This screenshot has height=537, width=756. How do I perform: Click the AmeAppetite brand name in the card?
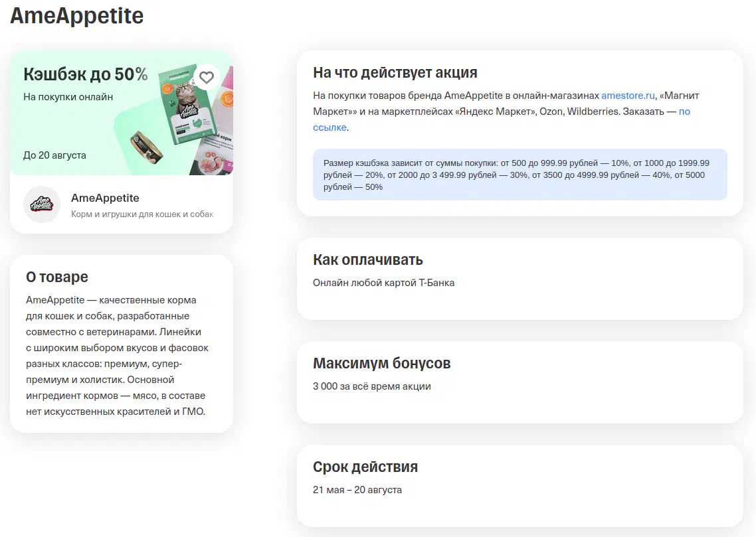[105, 198]
